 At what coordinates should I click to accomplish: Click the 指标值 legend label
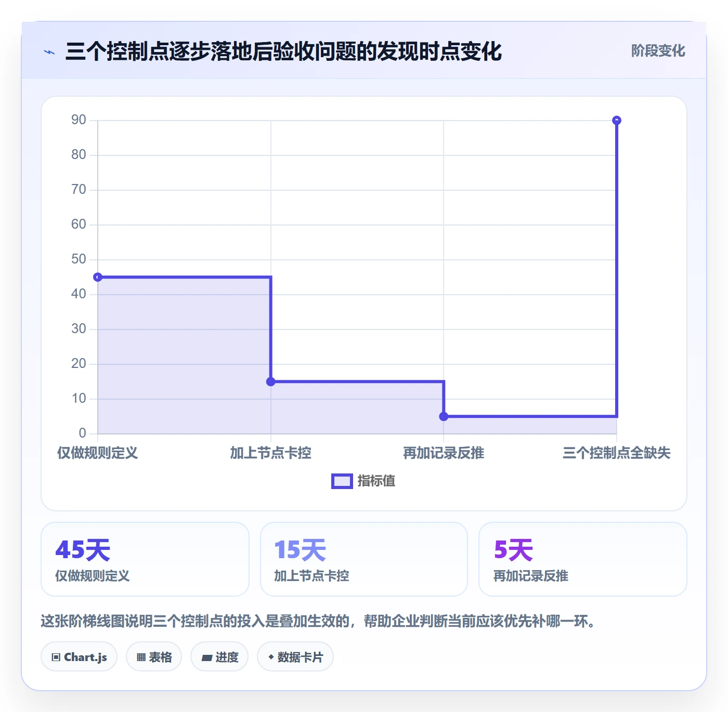(376, 481)
